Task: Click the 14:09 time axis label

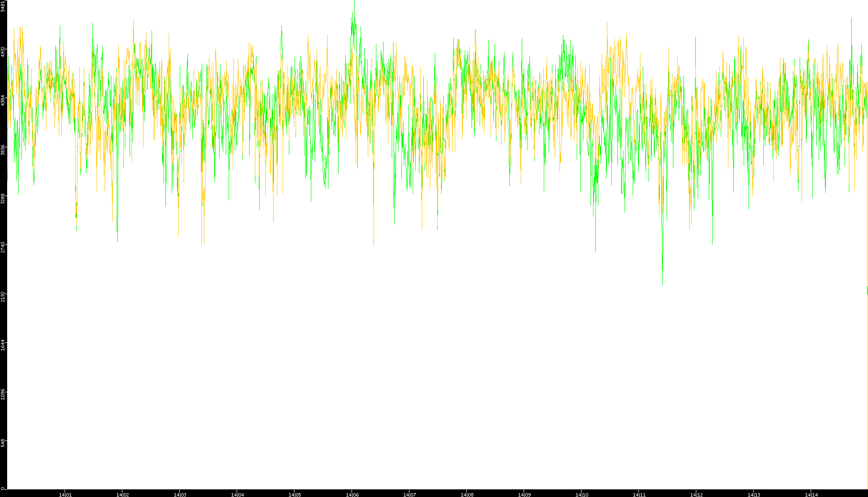Action: pos(524,495)
